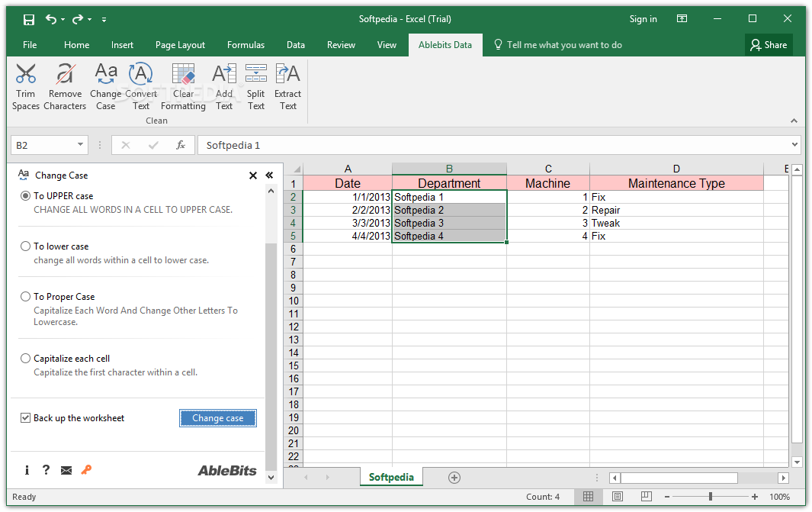Screen dimensions: 812x512
Task: Select cell containing Tweak
Action: [676, 224]
